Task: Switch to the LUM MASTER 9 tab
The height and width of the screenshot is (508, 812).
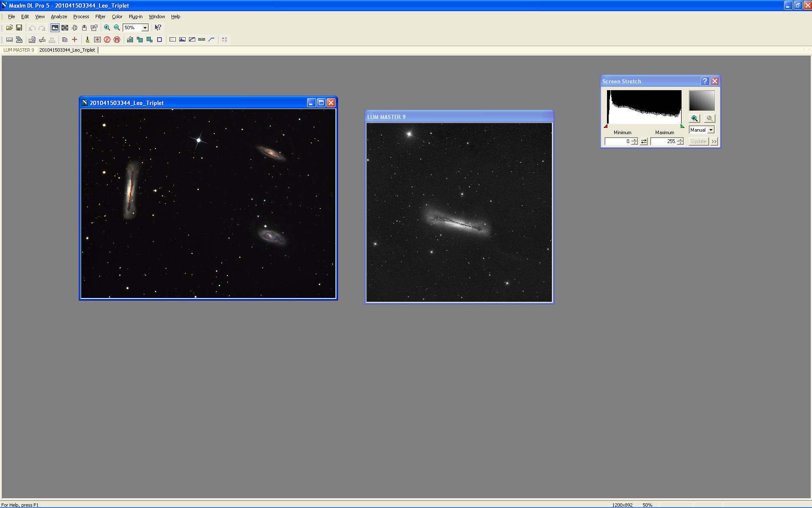Action: coord(19,50)
